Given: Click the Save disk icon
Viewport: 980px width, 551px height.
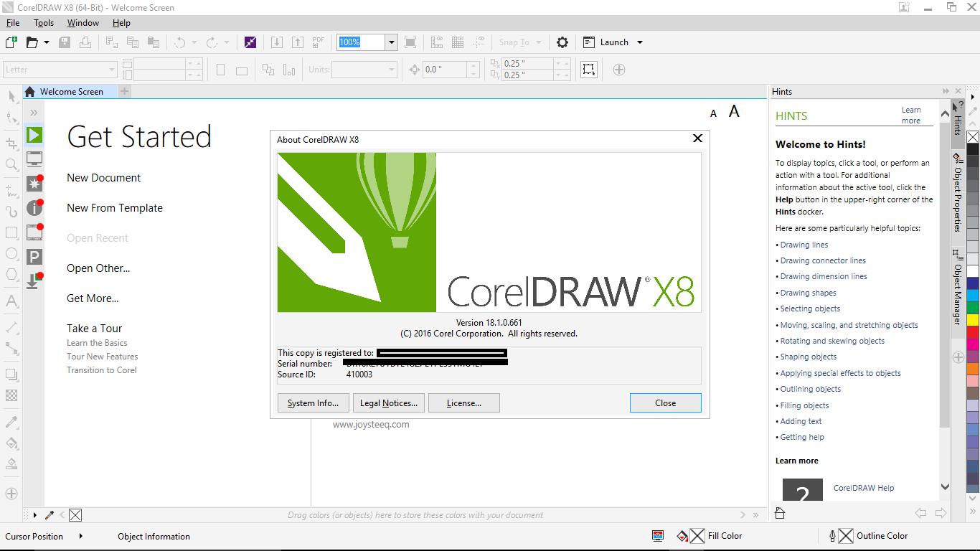Looking at the screenshot, I should tap(65, 42).
